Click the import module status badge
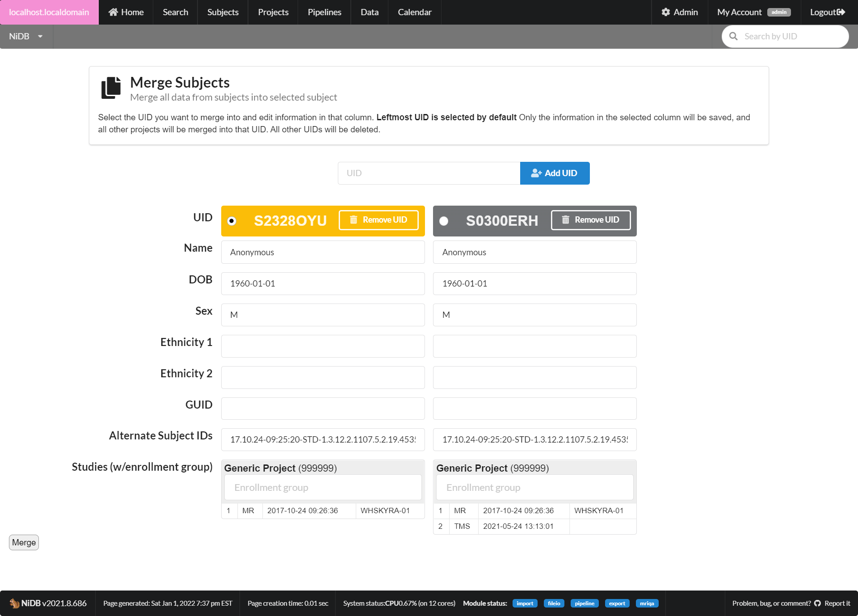 525,603
